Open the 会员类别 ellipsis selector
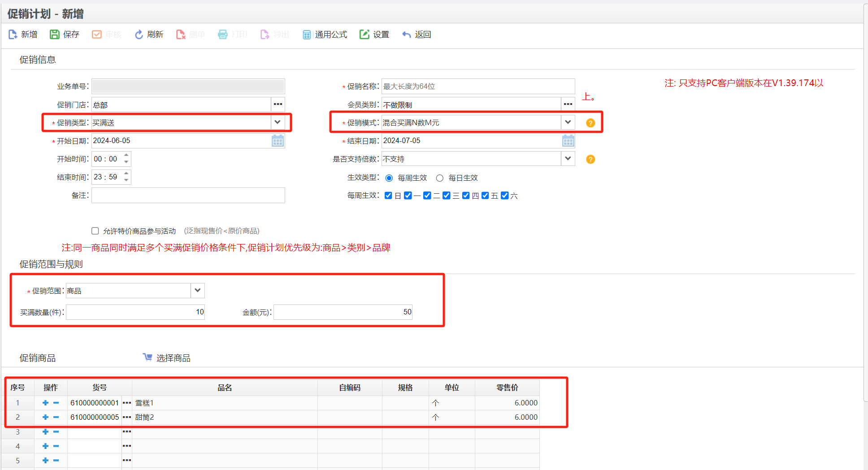This screenshot has width=868, height=470. click(568, 104)
